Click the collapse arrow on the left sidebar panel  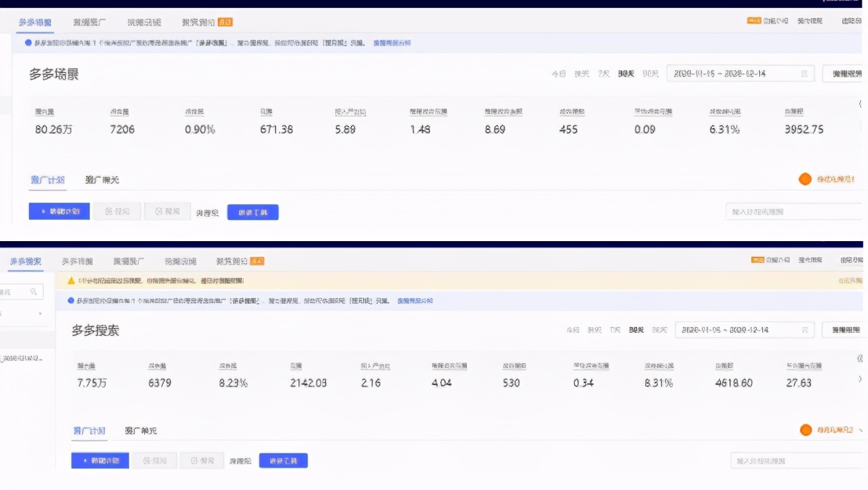[x=40, y=313]
